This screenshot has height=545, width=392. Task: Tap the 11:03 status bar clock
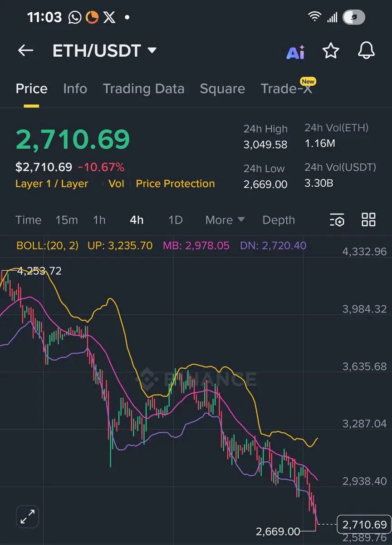coord(44,17)
